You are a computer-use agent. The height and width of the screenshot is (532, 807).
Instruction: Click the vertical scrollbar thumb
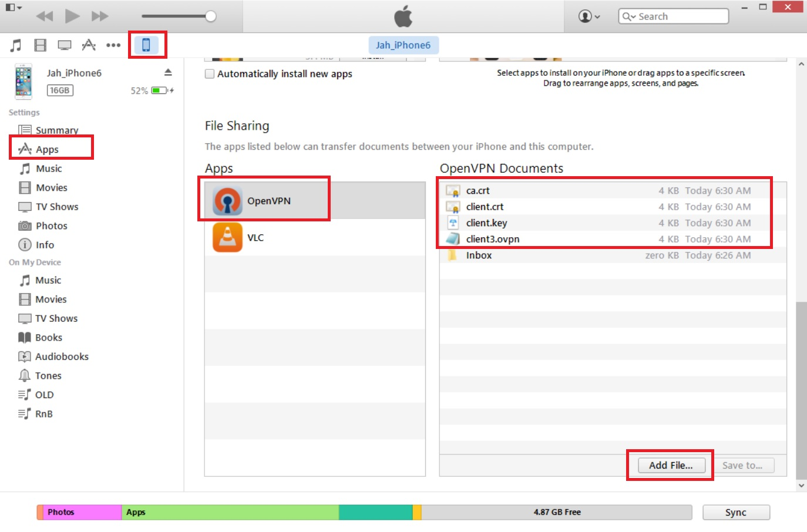click(801, 390)
